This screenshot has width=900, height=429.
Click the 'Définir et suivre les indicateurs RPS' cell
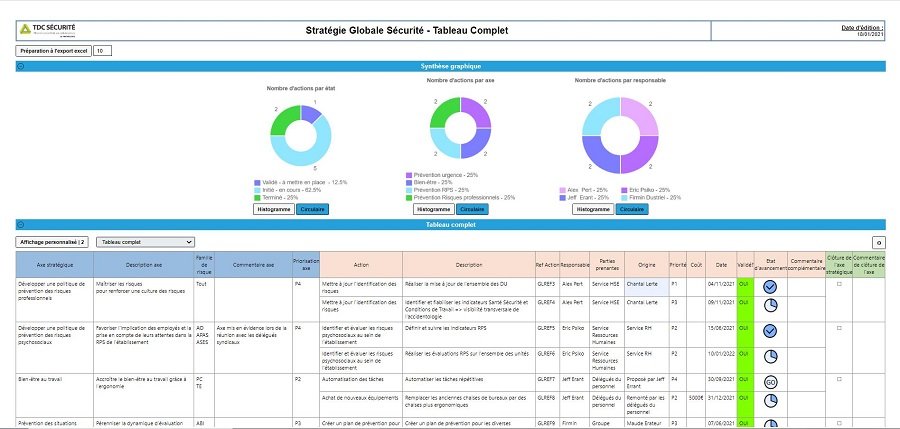tap(468, 334)
